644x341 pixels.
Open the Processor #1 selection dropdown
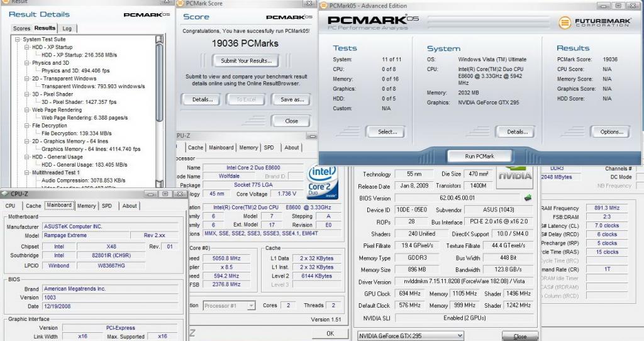pos(251,306)
